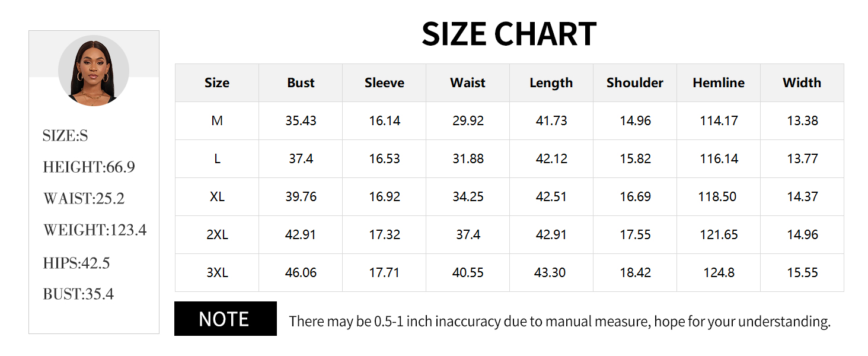Click the Length column header

click(551, 83)
